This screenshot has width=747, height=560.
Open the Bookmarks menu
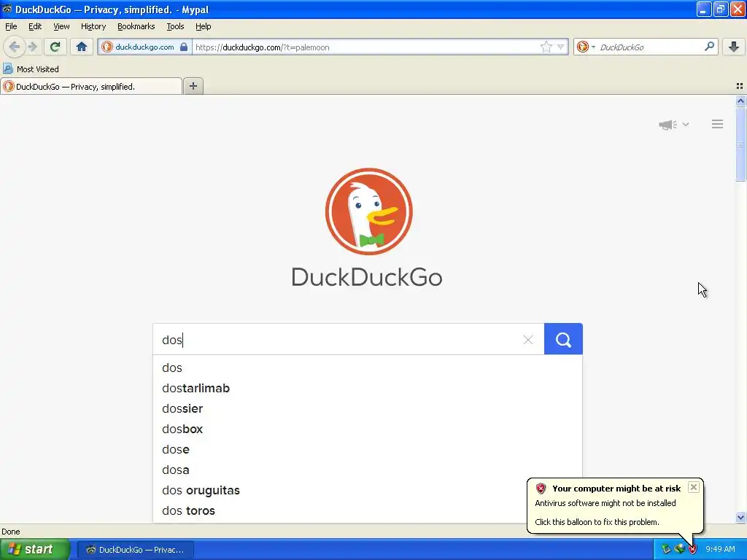pyautogui.click(x=136, y=26)
